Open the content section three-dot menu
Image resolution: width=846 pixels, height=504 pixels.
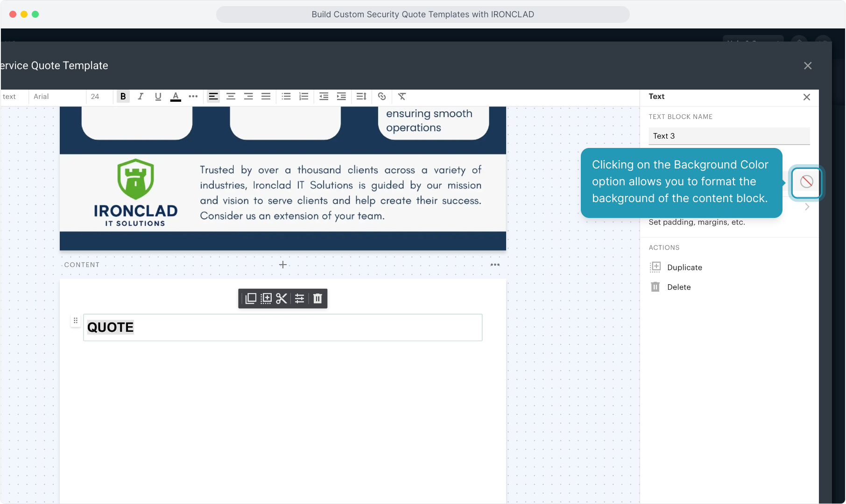(495, 265)
